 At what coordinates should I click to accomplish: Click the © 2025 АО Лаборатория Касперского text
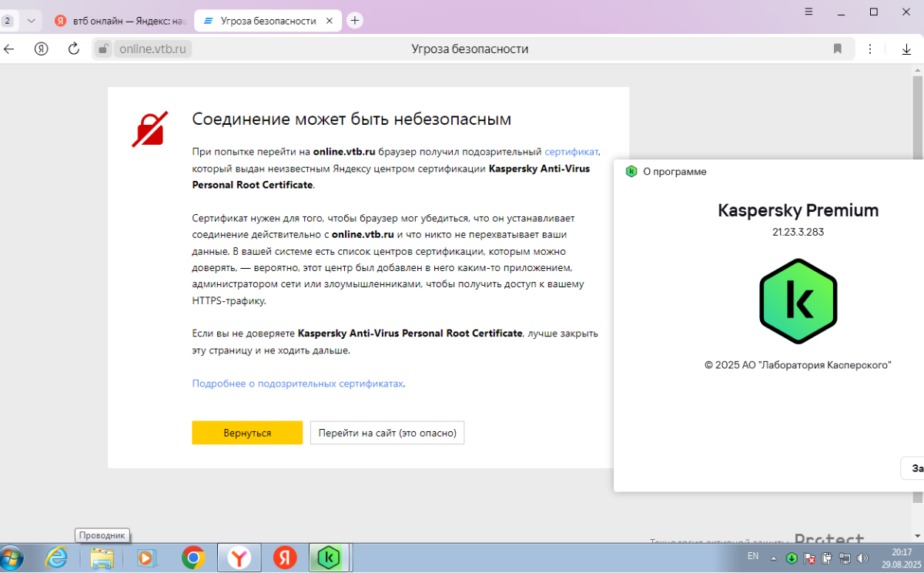[798, 365]
